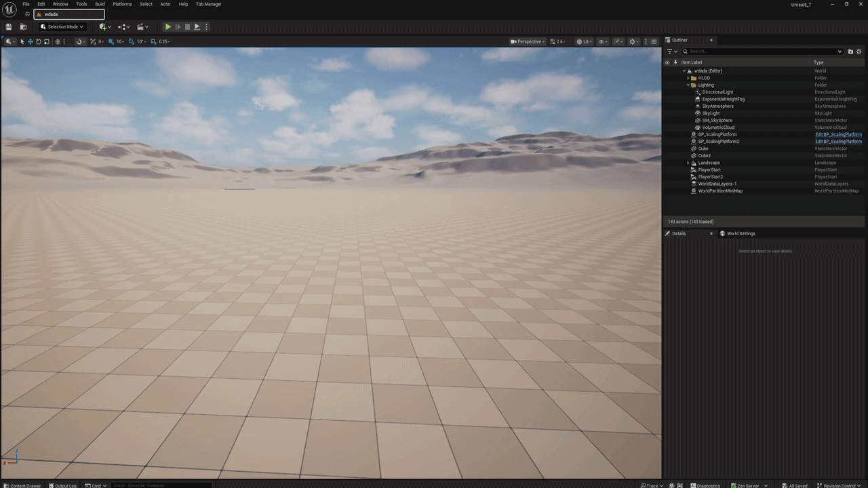Open viewport settings gear icon
The width and height of the screenshot is (868, 488).
point(634,41)
